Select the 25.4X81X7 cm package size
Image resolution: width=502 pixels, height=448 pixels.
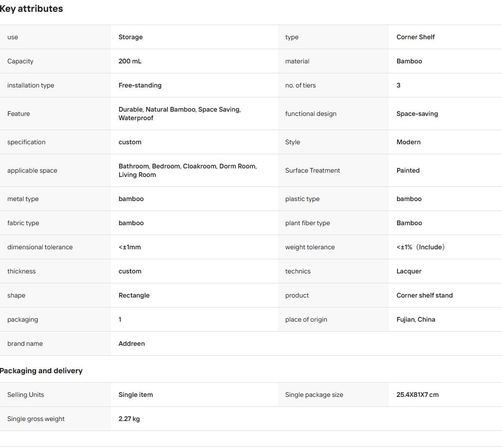coord(417,395)
